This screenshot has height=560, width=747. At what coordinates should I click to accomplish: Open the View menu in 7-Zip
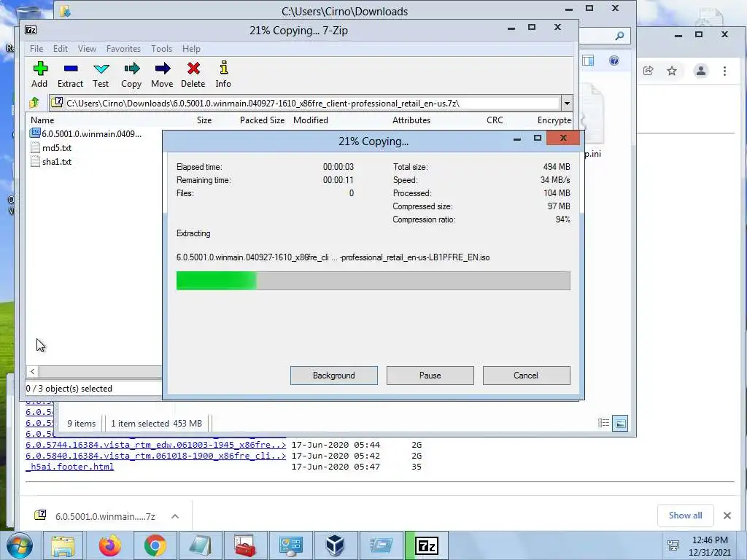pyautogui.click(x=88, y=49)
